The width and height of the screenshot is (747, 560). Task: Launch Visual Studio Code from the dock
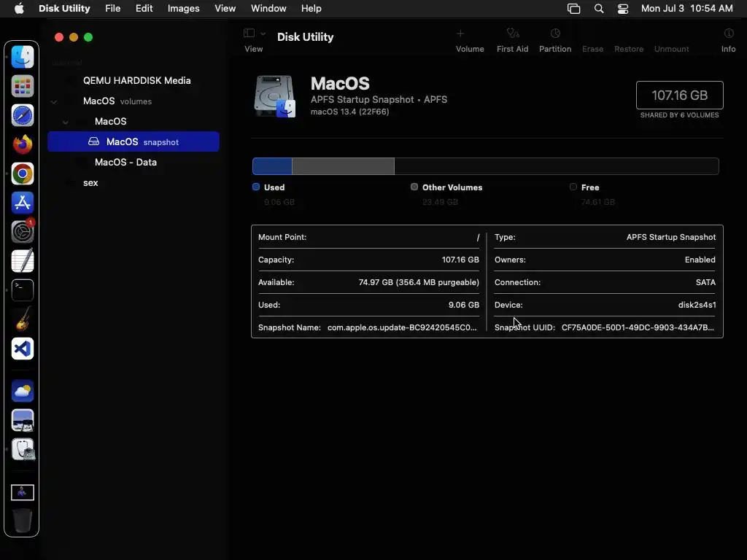(x=23, y=349)
